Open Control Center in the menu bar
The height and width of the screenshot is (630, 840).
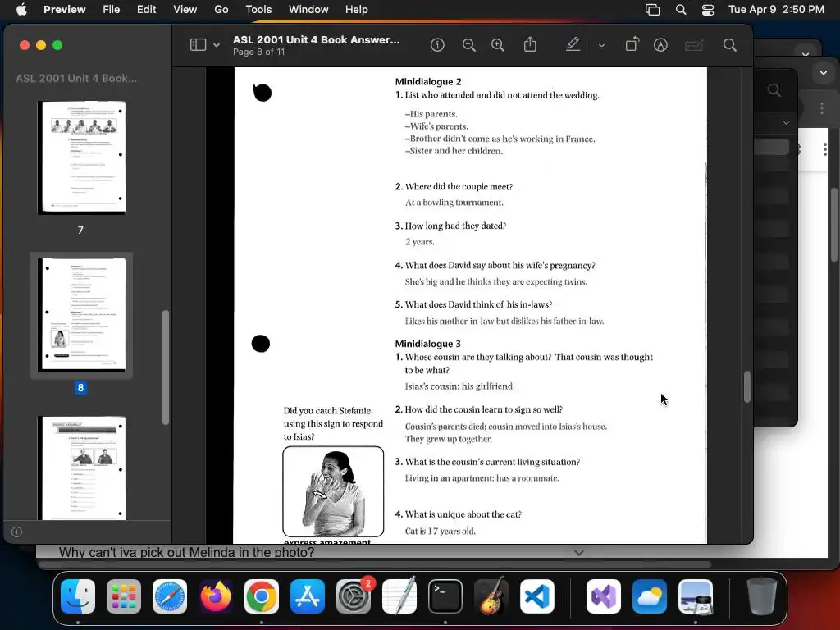(708, 10)
